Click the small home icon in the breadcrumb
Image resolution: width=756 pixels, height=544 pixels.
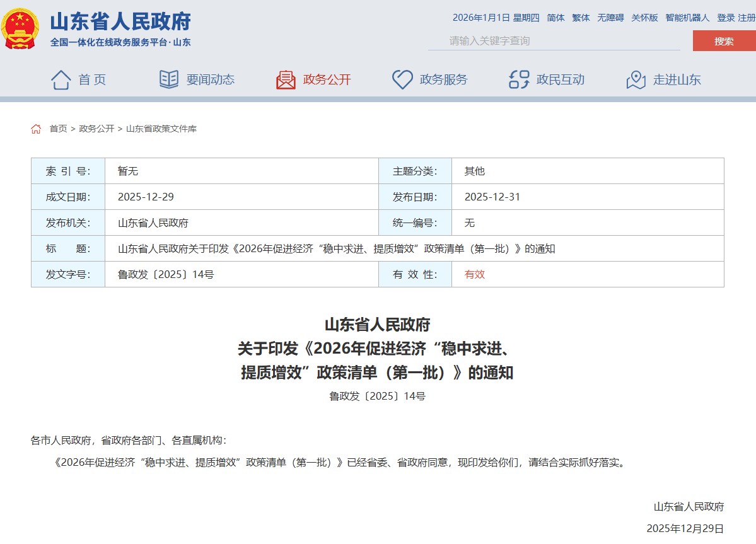coord(36,128)
